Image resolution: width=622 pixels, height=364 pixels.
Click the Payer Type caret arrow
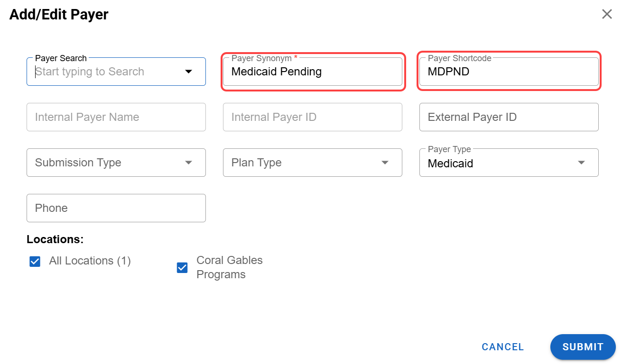[x=581, y=163]
